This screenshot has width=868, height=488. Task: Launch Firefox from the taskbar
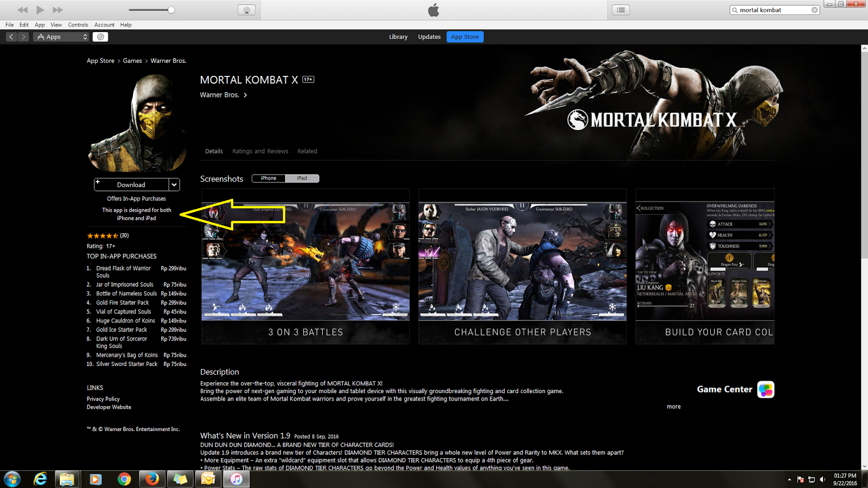point(152,479)
